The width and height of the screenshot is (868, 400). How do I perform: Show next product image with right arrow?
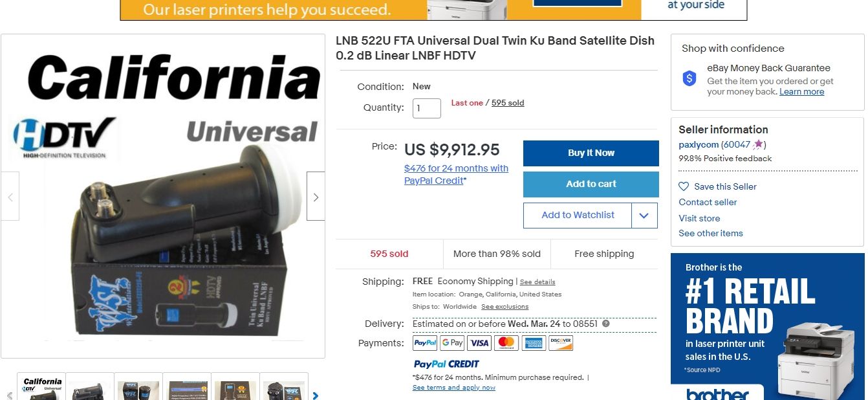(x=316, y=197)
